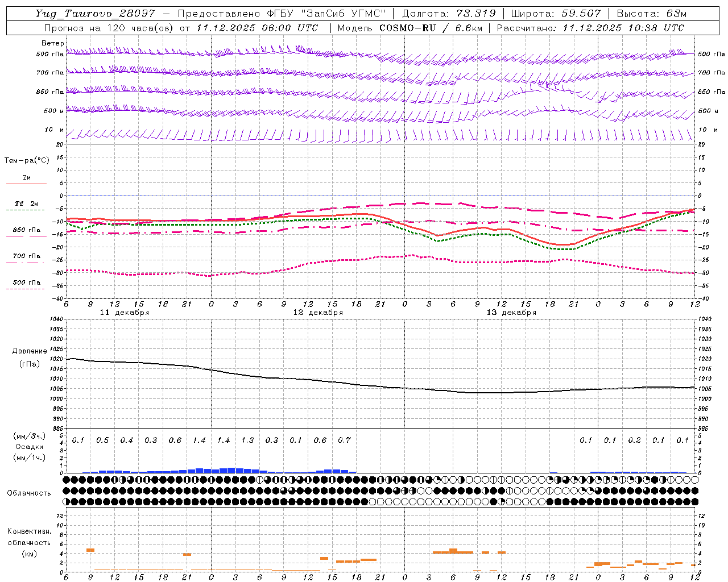
Task: Click the Высота: 63м value
Action: (x=652, y=14)
